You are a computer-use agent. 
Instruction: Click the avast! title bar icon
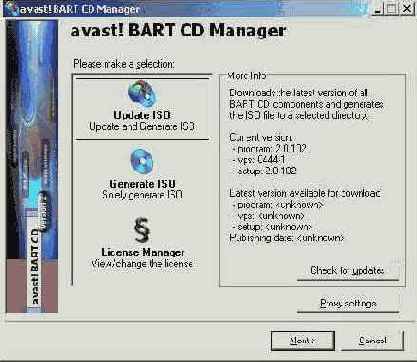point(13,9)
